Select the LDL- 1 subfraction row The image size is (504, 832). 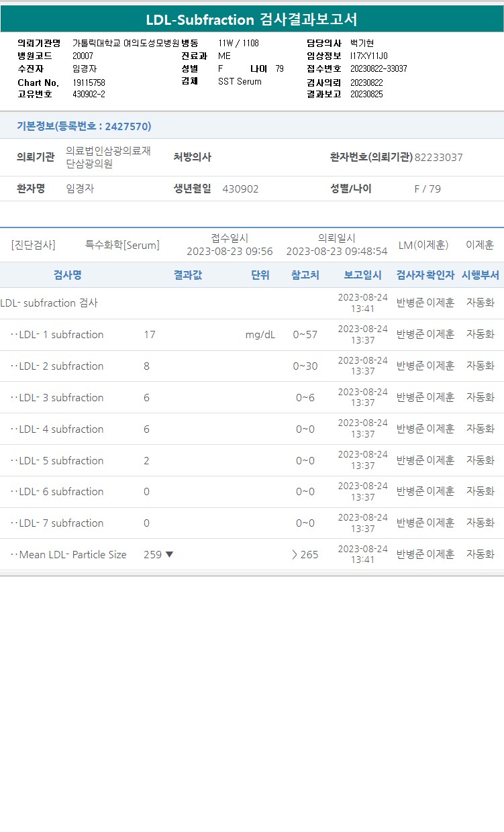click(252, 335)
